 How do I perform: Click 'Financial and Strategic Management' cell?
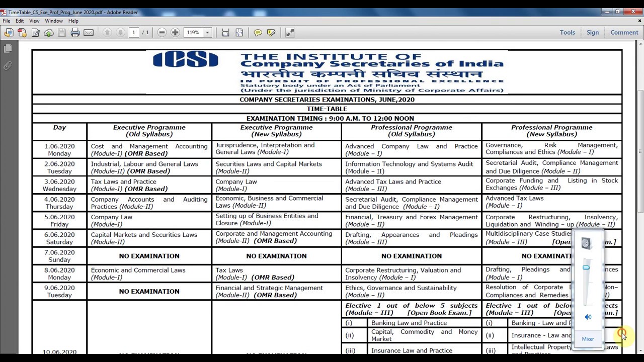coord(276,292)
